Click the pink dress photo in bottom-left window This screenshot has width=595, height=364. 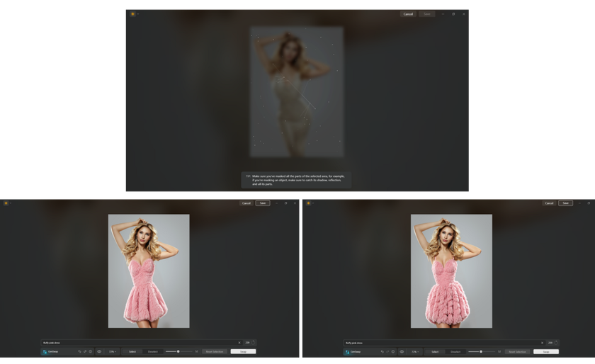coord(149,271)
